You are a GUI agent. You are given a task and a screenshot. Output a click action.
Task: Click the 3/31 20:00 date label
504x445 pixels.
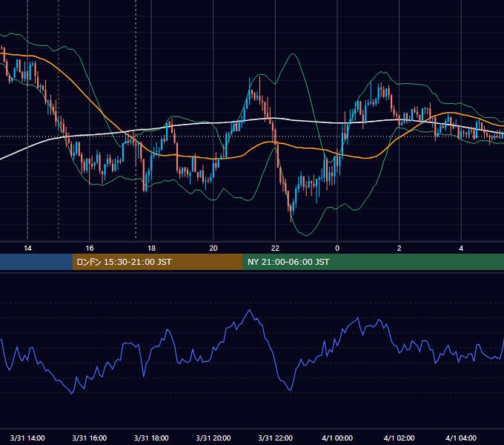point(213,438)
